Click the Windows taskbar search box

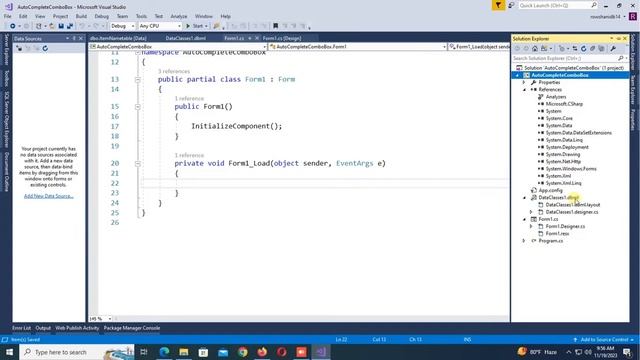[x=76, y=352]
